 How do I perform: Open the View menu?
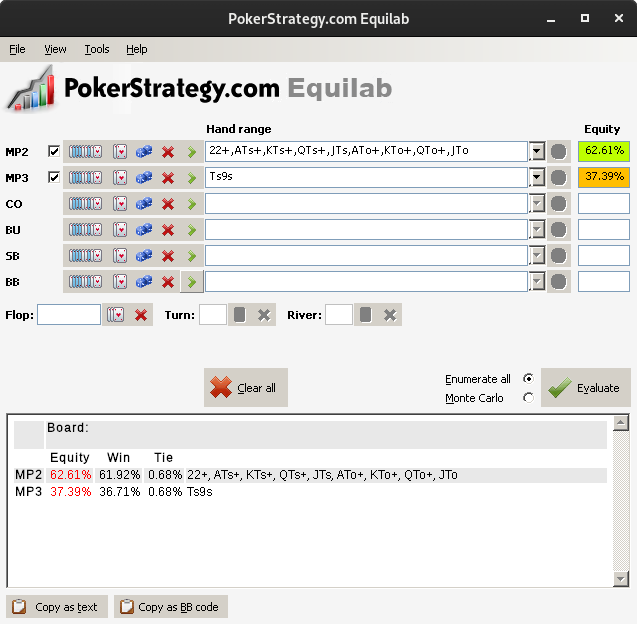pos(55,49)
